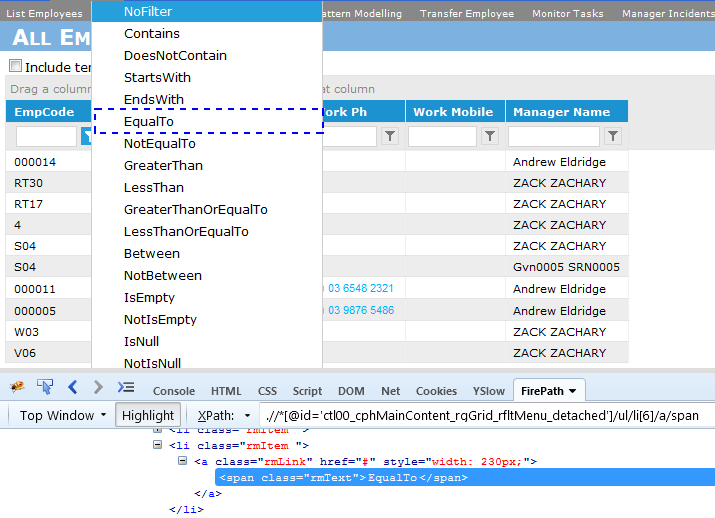Switch to the Net tab
Viewport: 715px width, 518px height.
pos(391,391)
